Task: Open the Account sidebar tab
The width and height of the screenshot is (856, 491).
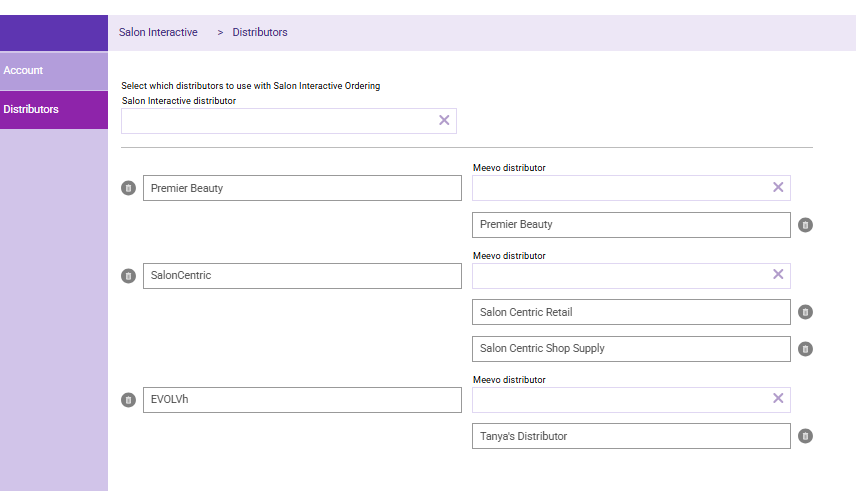Action: tap(54, 71)
